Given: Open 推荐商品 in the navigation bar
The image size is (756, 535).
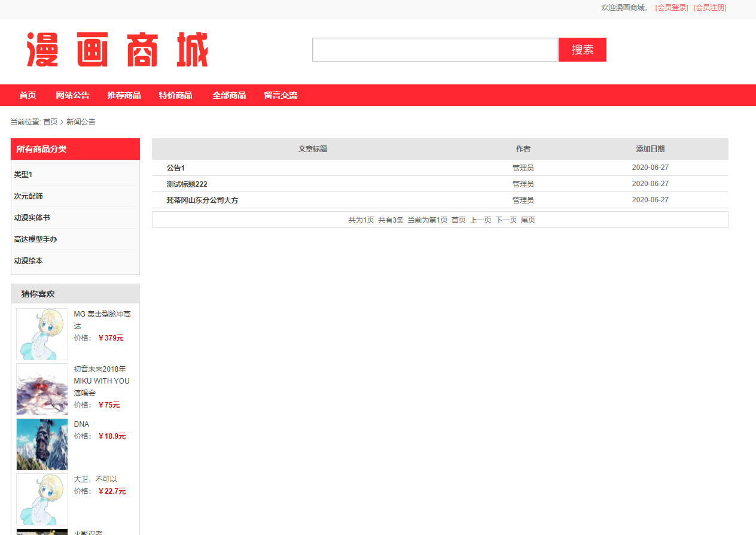Looking at the screenshot, I should tap(124, 95).
